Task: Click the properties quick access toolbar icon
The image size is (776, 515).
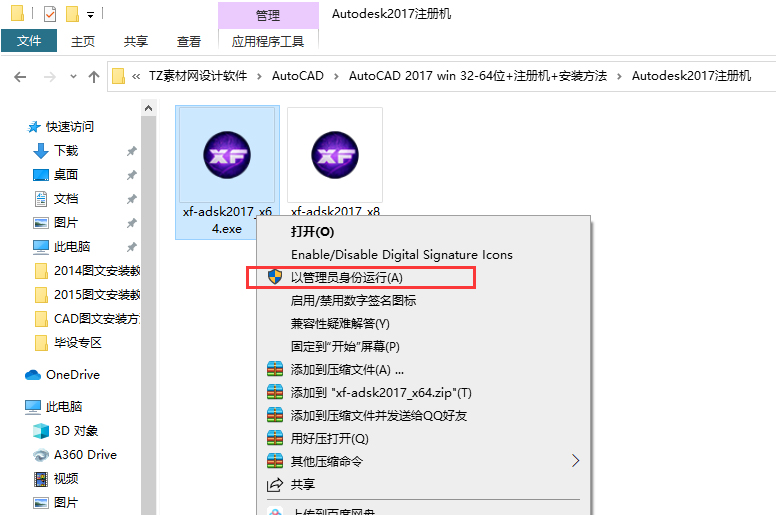Action: pyautogui.click(x=50, y=14)
